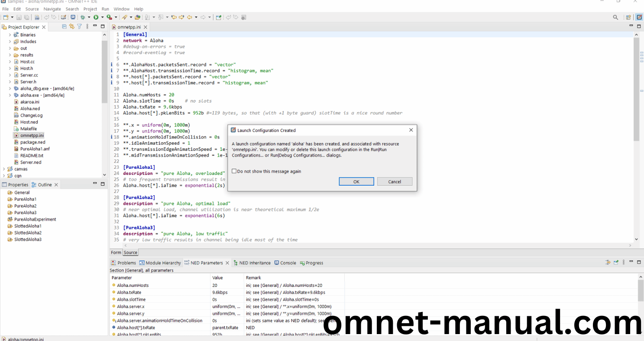Click the Pin Editor toggle on the far right toolbar
The width and height of the screenshot is (644, 341).
coord(639,17)
